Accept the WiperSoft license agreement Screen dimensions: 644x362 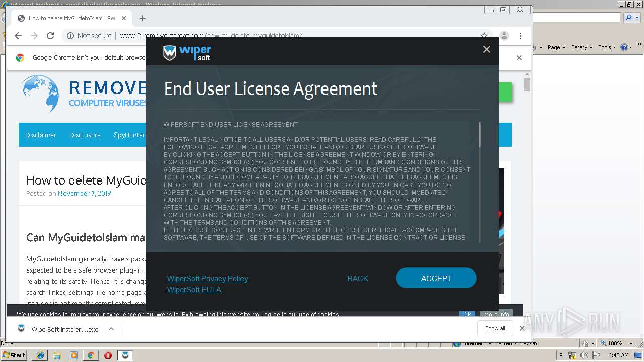coord(436,278)
